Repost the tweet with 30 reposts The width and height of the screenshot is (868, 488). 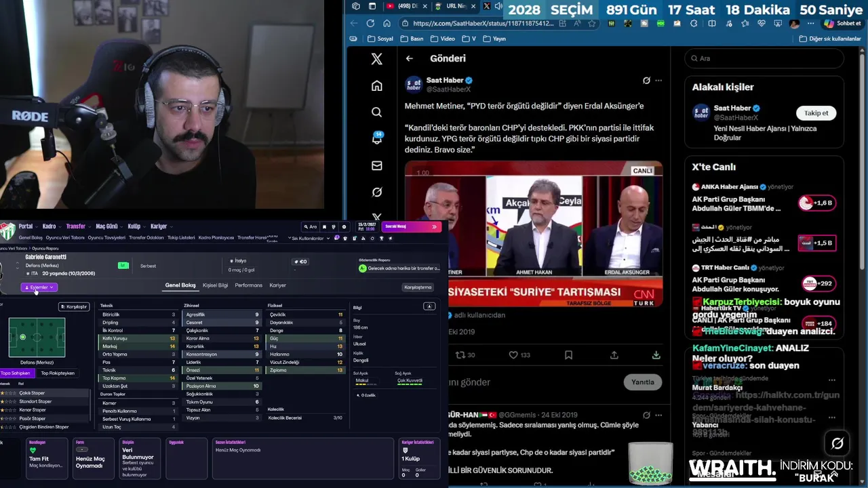465,354
